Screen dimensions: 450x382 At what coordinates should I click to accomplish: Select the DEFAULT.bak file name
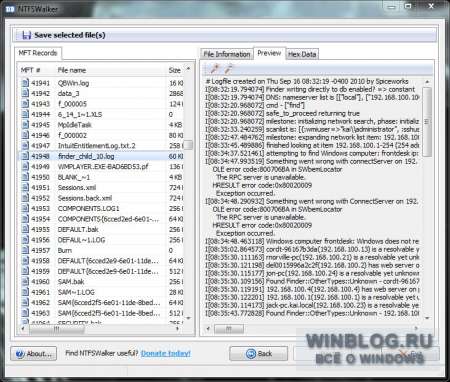[x=78, y=230]
